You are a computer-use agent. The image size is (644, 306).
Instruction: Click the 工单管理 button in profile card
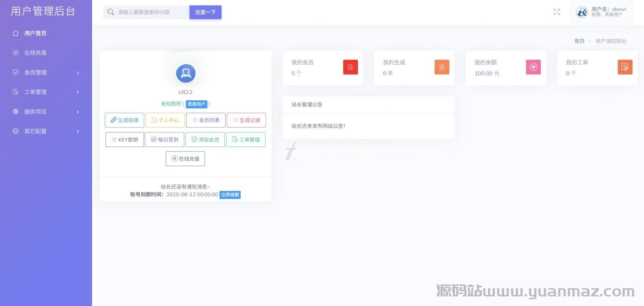(x=246, y=140)
